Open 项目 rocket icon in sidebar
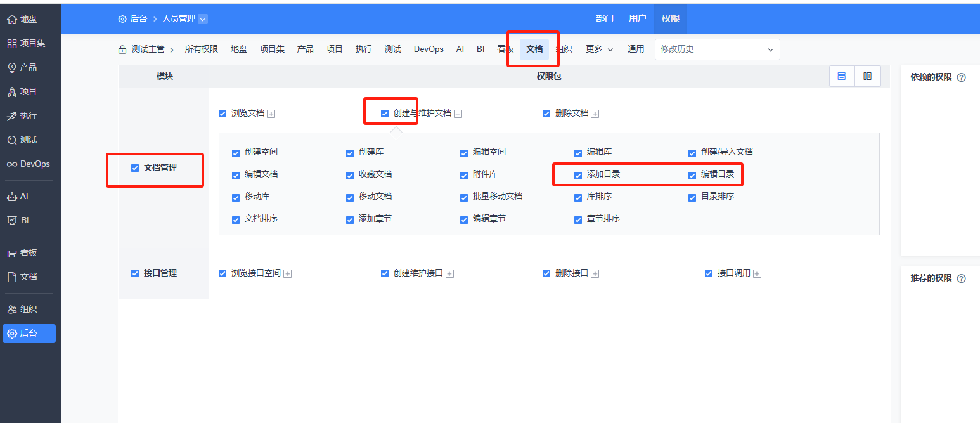Image resolution: width=980 pixels, height=423 pixels. point(11,92)
